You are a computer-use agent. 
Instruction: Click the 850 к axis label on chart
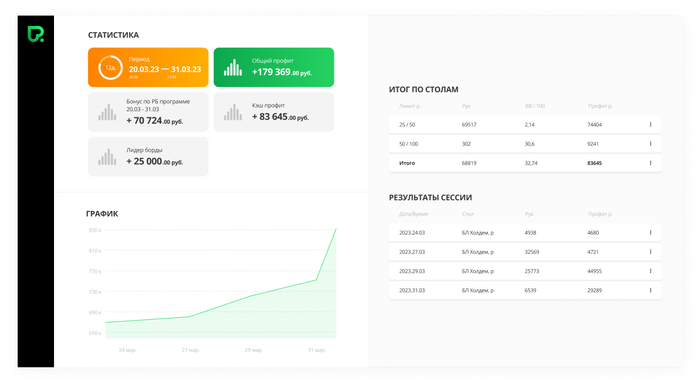pyautogui.click(x=95, y=230)
